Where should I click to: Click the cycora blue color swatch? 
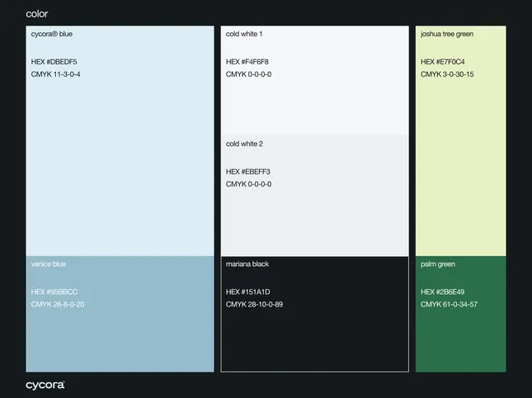[x=120, y=141]
